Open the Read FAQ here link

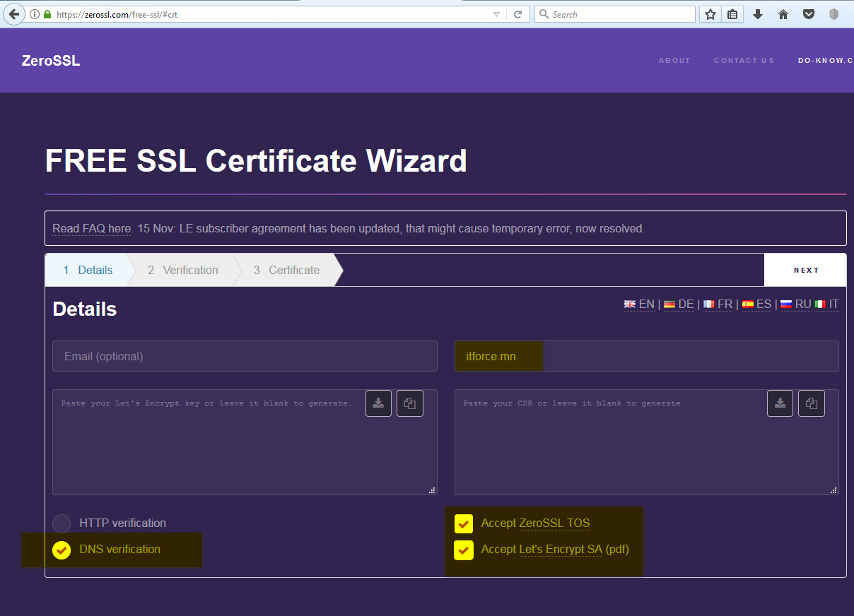coord(91,229)
